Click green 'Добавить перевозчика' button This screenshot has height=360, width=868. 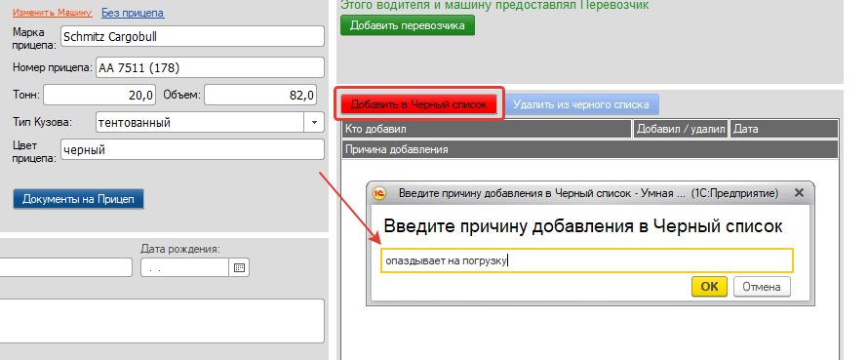408,25
